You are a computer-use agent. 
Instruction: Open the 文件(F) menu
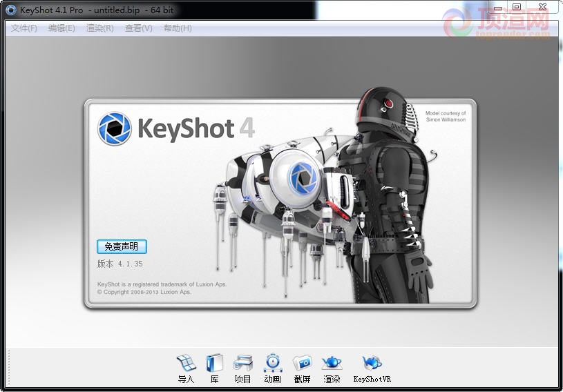23,28
